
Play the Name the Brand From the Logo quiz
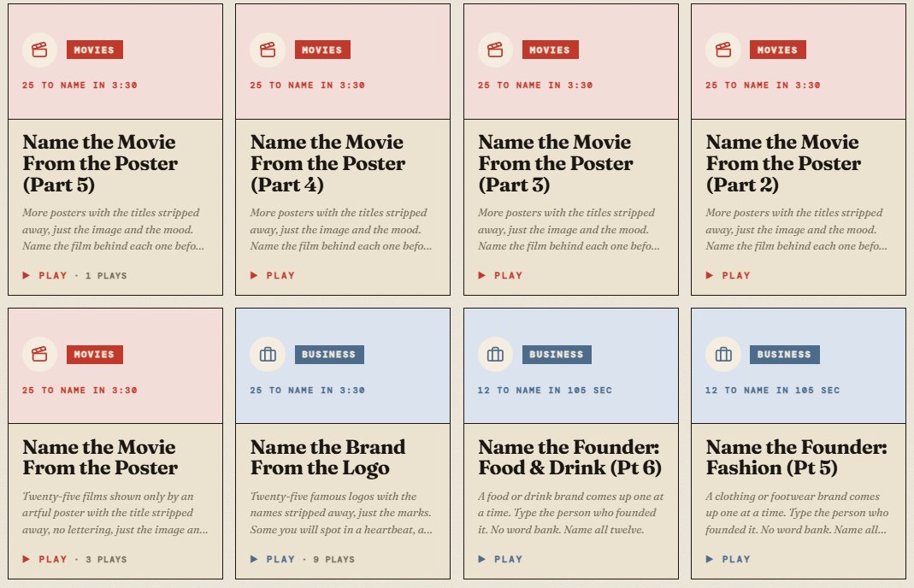273,559
